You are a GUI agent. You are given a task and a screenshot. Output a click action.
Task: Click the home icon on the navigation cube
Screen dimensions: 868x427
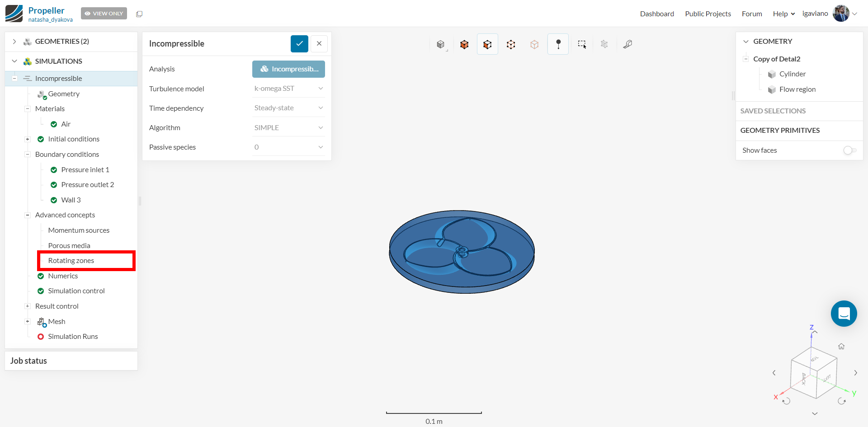click(841, 346)
